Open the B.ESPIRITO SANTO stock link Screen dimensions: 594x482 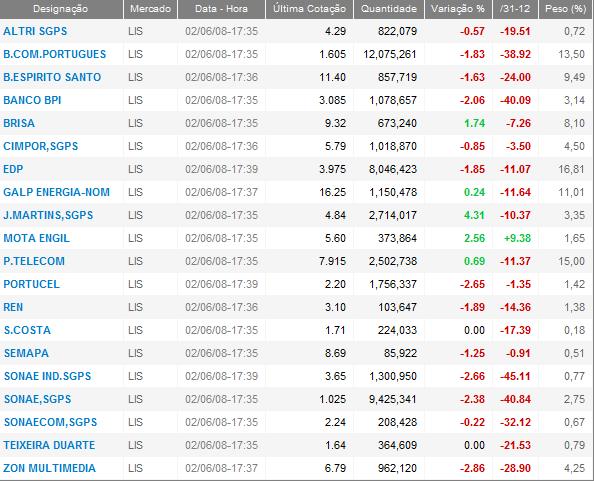[52, 77]
